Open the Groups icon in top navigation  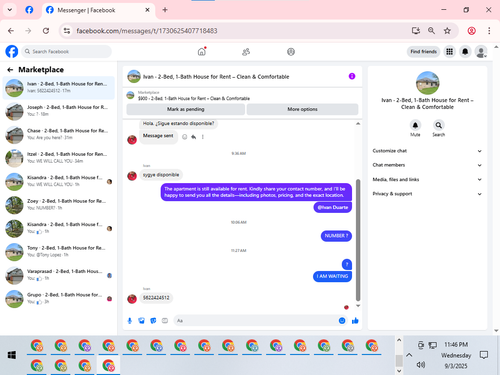(291, 52)
